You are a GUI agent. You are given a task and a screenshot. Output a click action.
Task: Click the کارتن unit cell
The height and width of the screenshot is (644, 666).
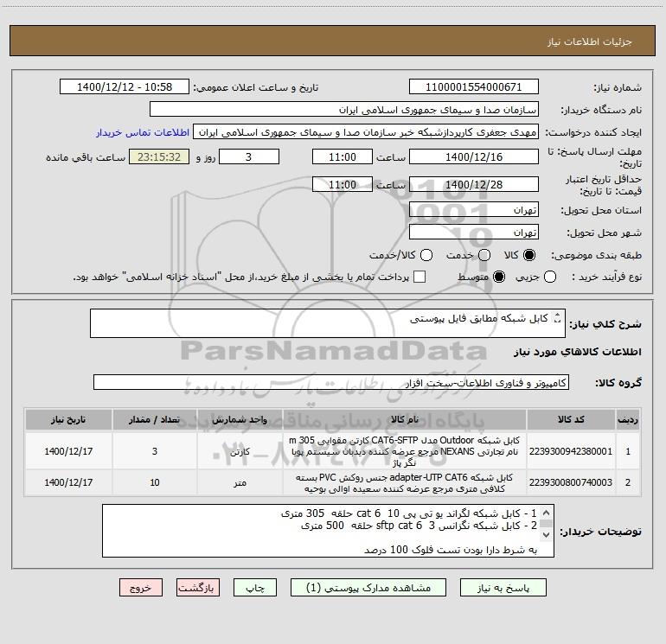coord(240,452)
